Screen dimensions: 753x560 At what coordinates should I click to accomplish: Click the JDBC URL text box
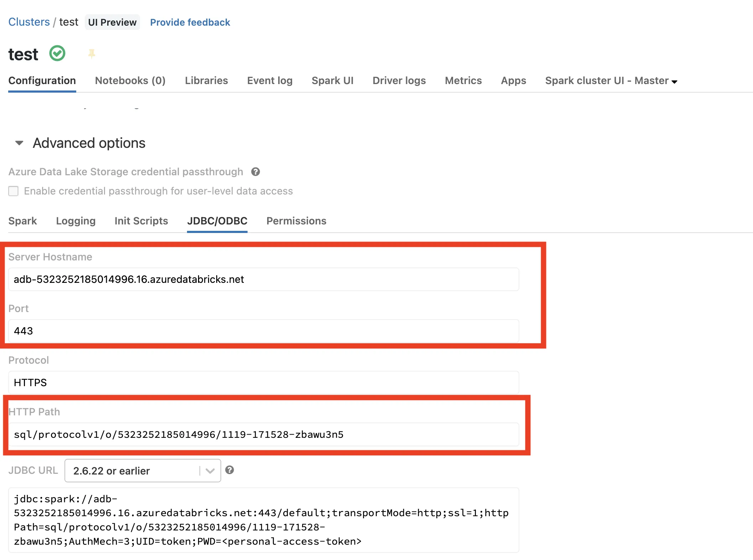(x=264, y=520)
